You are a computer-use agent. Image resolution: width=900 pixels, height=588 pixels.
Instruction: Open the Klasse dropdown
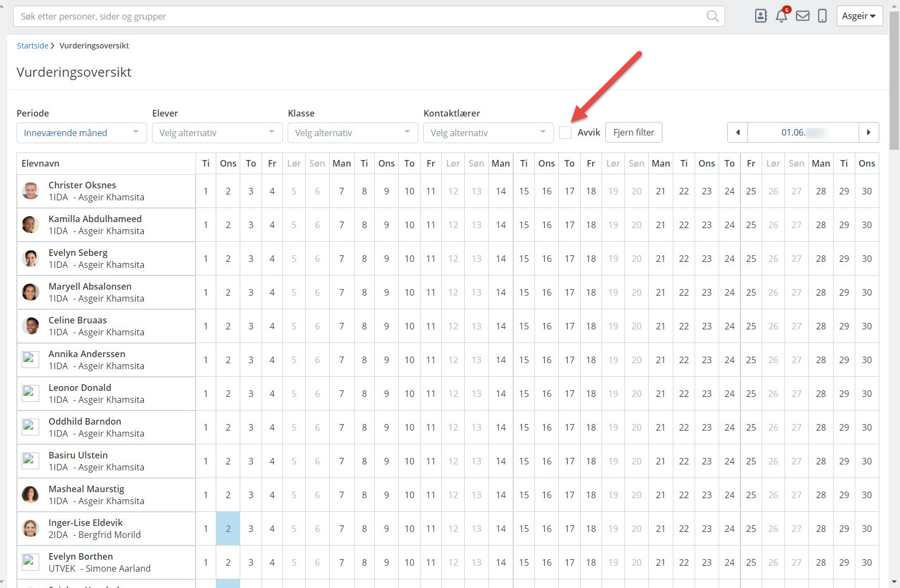coord(352,133)
